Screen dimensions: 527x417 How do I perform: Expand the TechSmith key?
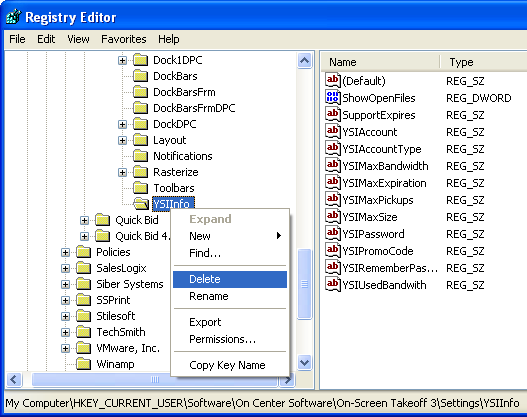(x=66, y=332)
